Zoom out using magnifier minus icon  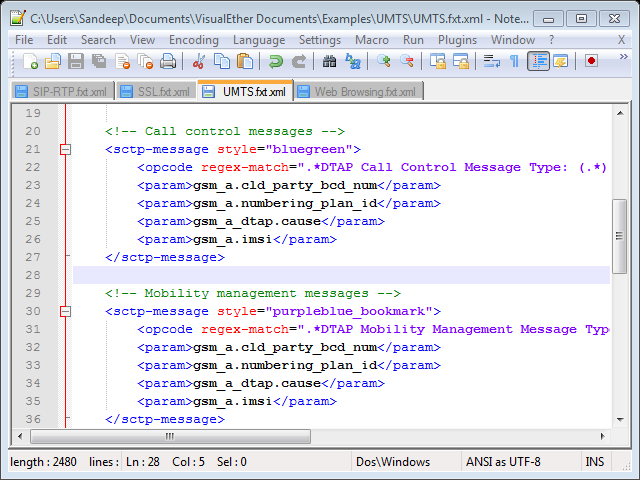coord(407,61)
